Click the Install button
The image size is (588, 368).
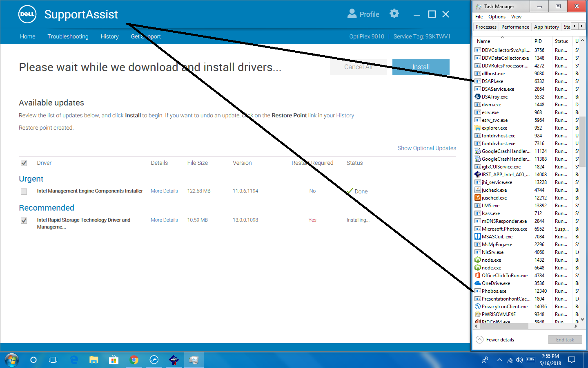(421, 67)
